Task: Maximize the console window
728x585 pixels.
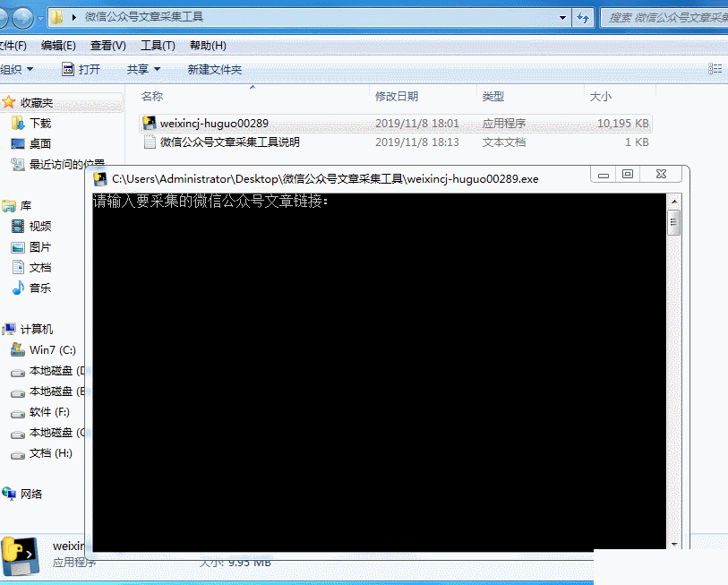Action: coord(628,175)
